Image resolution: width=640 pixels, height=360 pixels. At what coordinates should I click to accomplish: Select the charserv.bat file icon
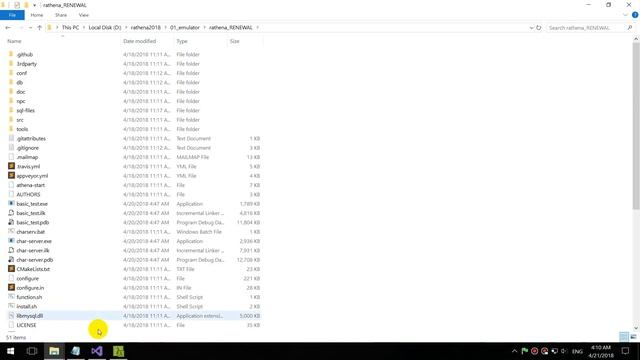(x=11, y=232)
